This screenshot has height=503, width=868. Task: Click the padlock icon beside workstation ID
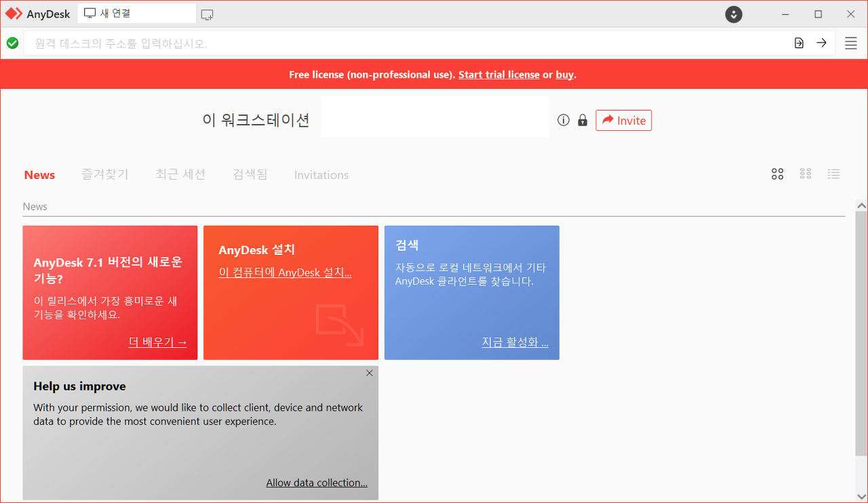pyautogui.click(x=583, y=120)
